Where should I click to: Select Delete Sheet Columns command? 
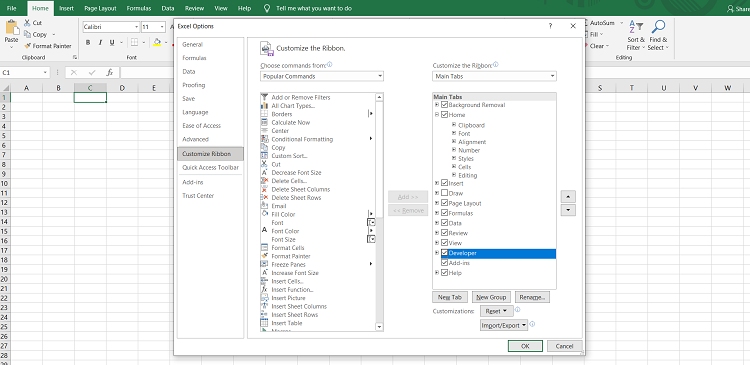tap(317, 189)
